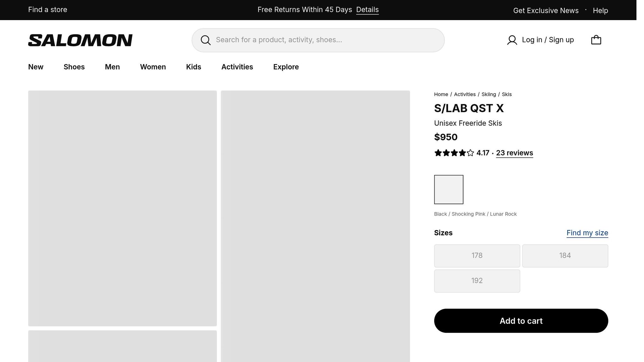Click the $950 price
Viewport: 644px width, 362px height.
446,137
